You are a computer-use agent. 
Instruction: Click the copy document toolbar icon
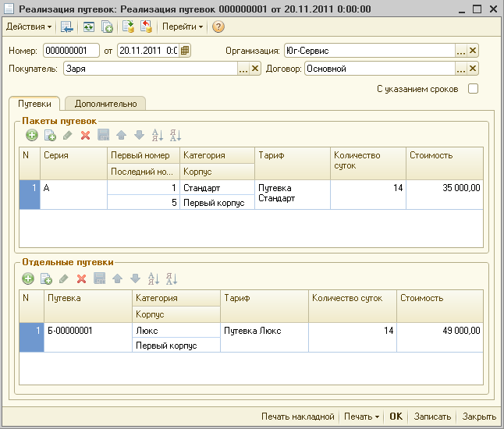point(107,27)
